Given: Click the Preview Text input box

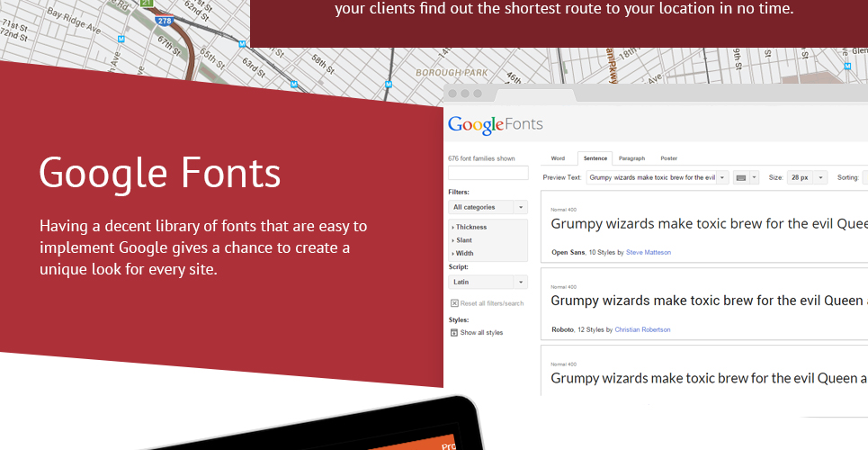Looking at the screenshot, I should [651, 178].
